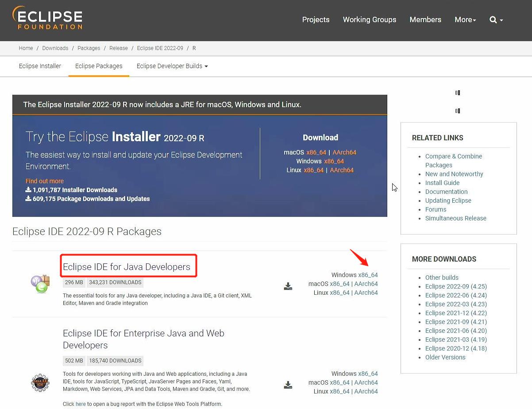Open the search magnifier icon
Viewport: 532px width, 409px height.
click(493, 20)
